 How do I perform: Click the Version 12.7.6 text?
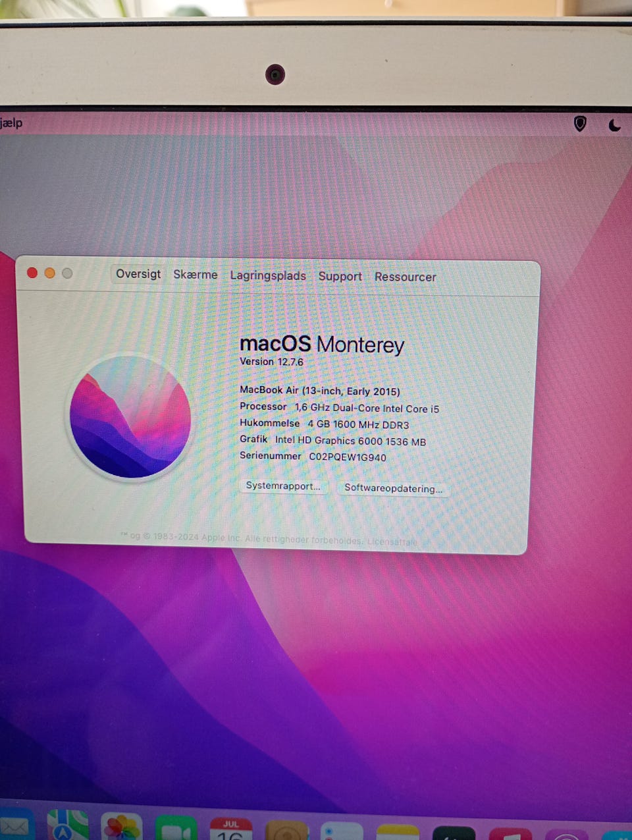(x=271, y=362)
